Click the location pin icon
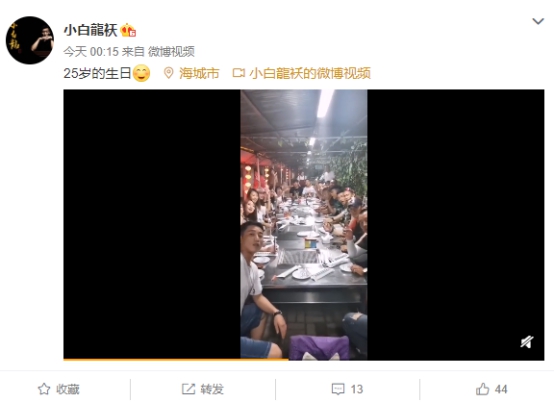The width and height of the screenshot is (554, 402). [x=169, y=73]
